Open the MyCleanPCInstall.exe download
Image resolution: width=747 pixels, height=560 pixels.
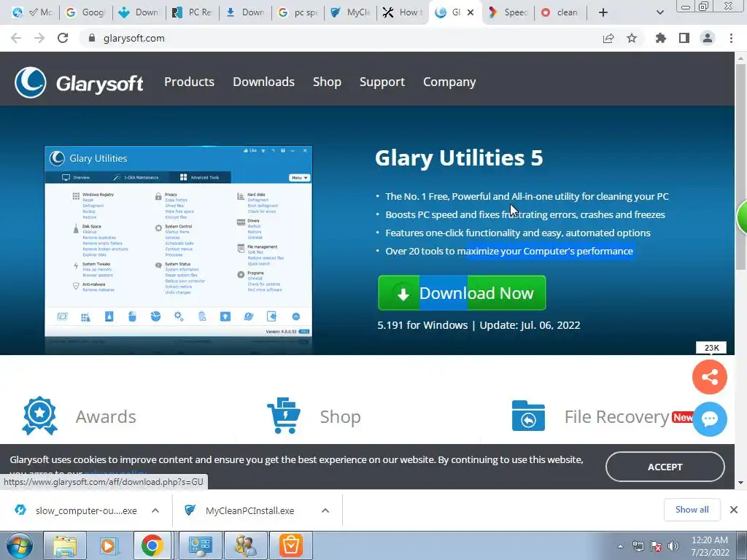click(x=241, y=510)
